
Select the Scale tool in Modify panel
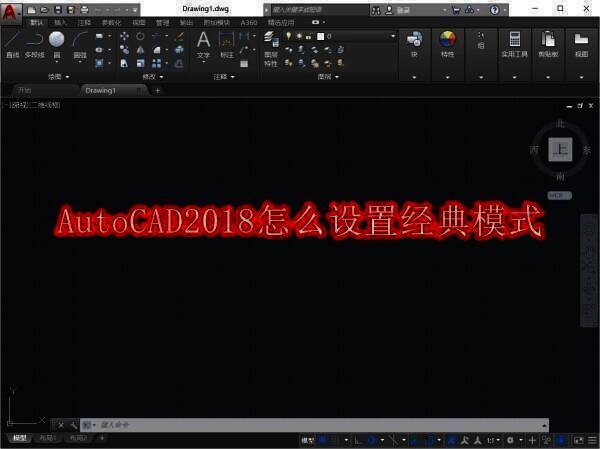click(140, 63)
